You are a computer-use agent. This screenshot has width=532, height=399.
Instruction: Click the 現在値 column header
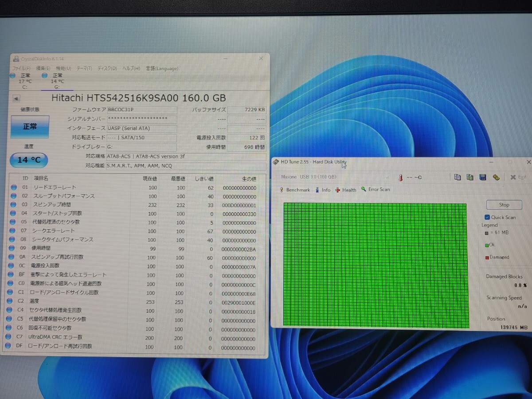click(x=149, y=179)
